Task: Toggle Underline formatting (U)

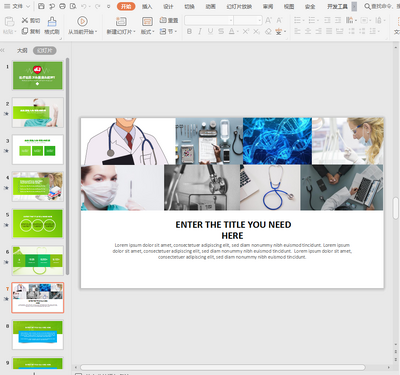Action: click(x=210, y=31)
